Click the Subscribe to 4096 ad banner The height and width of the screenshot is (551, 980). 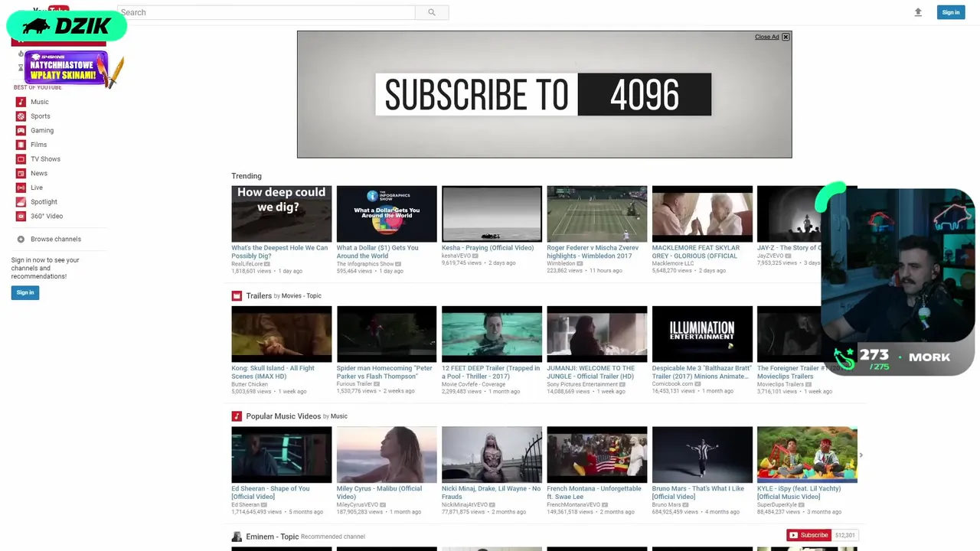(544, 94)
